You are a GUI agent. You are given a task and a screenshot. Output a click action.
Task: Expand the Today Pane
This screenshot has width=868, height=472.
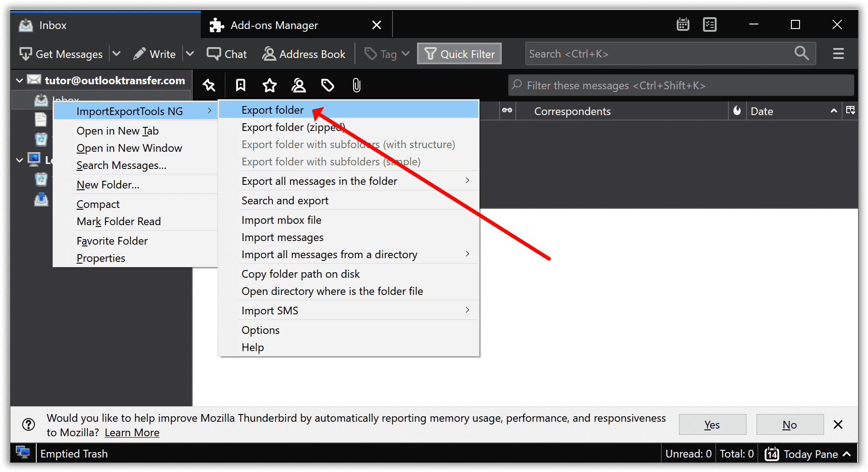click(x=808, y=454)
